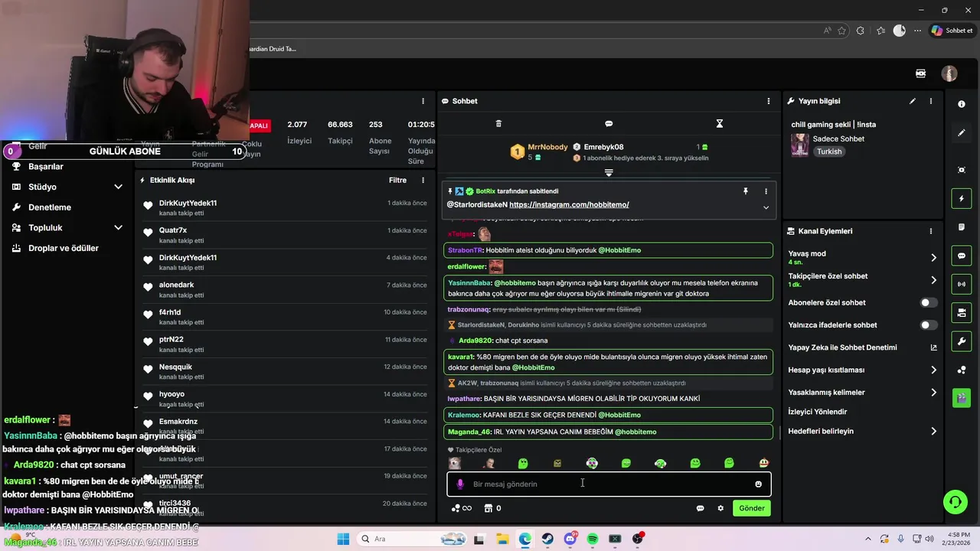Viewport: 980px width, 551px height.
Task: Open Steam from the taskbar
Action: click(x=547, y=539)
